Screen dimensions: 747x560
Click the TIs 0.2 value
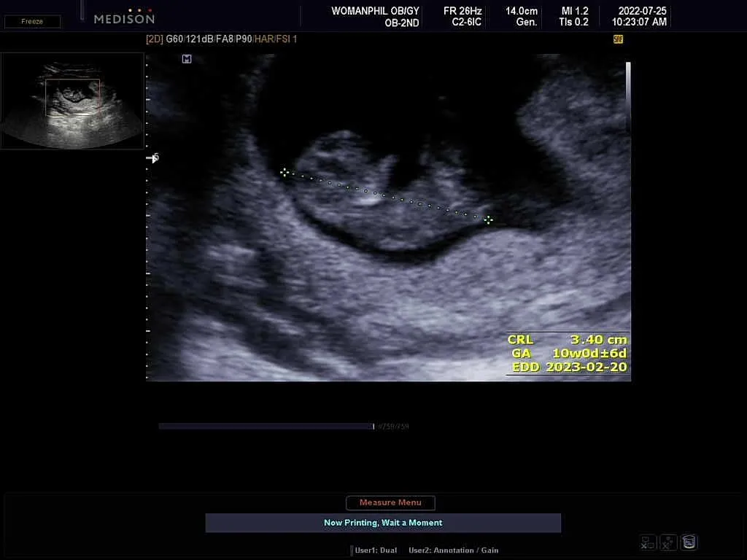tap(573, 22)
